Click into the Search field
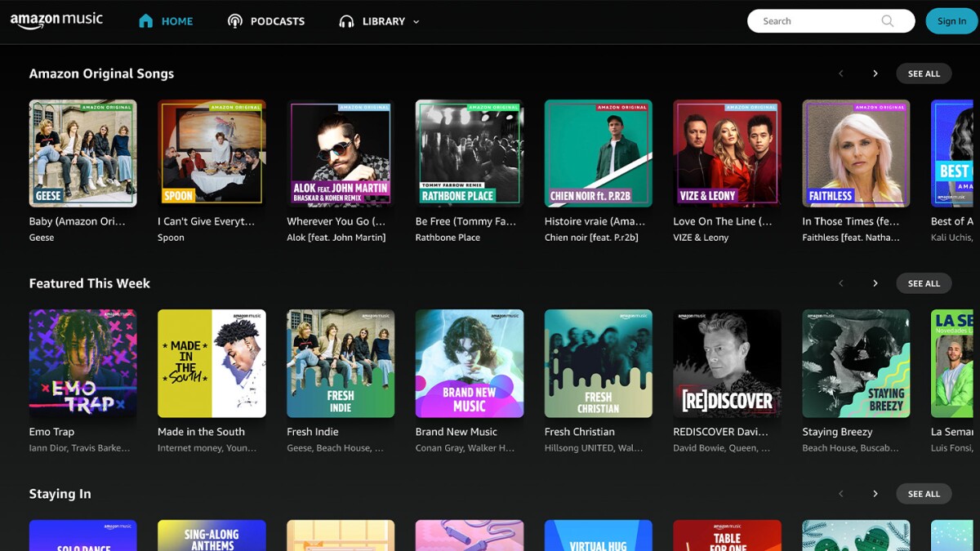This screenshot has width=980, height=551. pyautogui.click(x=817, y=21)
